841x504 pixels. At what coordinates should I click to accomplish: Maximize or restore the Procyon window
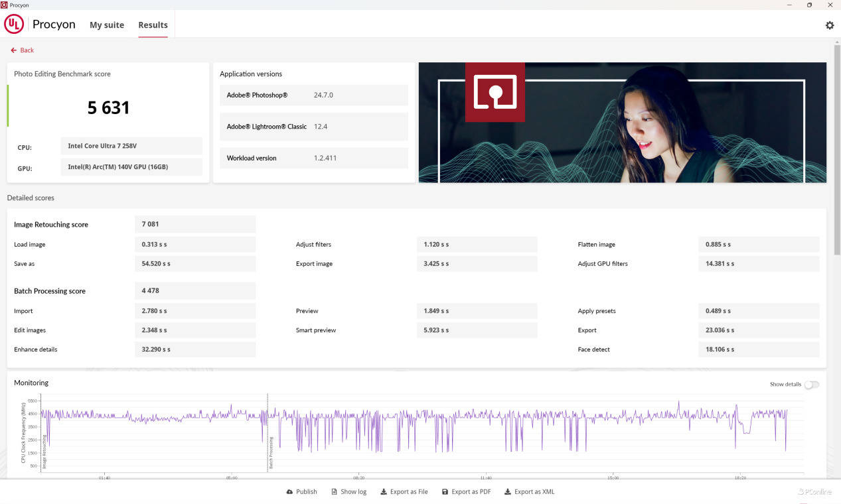[x=809, y=5]
